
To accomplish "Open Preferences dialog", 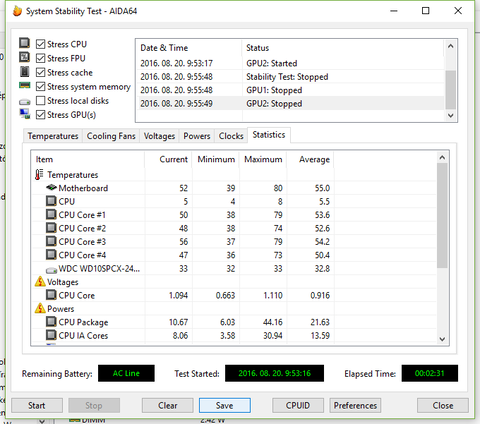I will coord(355,405).
